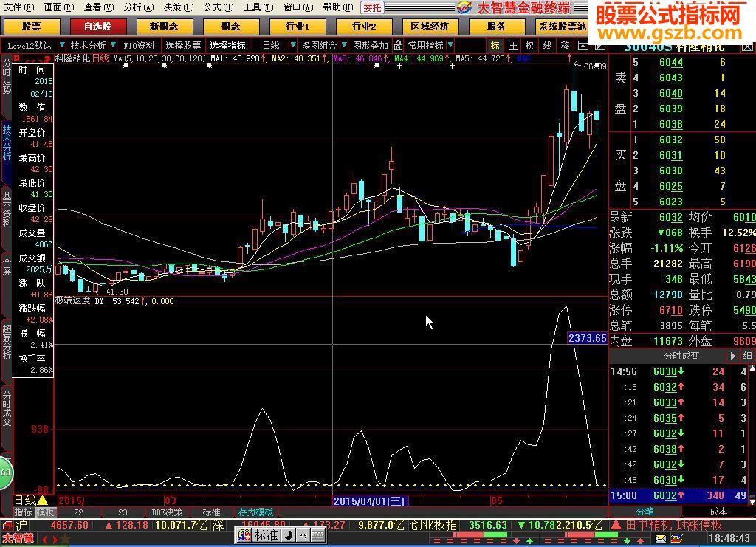Click the Z-shaped icon beside the envelope
The height and width of the screenshot is (547, 756).
coord(676,538)
